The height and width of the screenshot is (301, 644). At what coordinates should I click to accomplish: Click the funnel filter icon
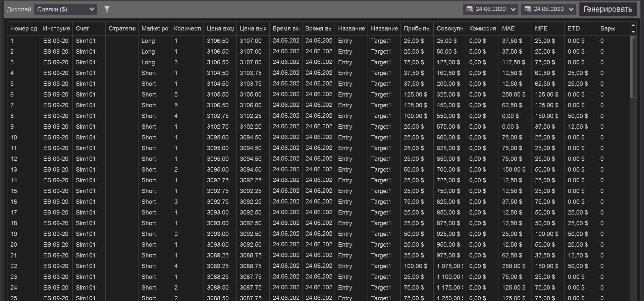pos(107,9)
